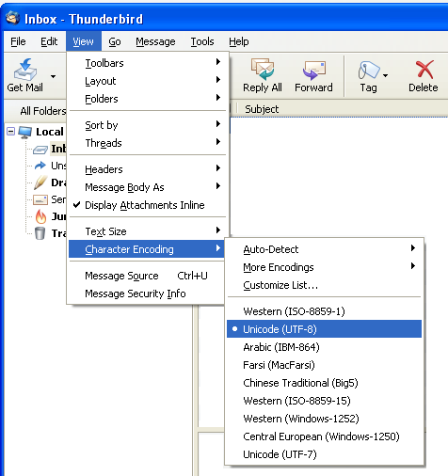Viewport: 448px width, 476px height.
Task: Select the Local Folders computer icon
Action: (x=25, y=132)
